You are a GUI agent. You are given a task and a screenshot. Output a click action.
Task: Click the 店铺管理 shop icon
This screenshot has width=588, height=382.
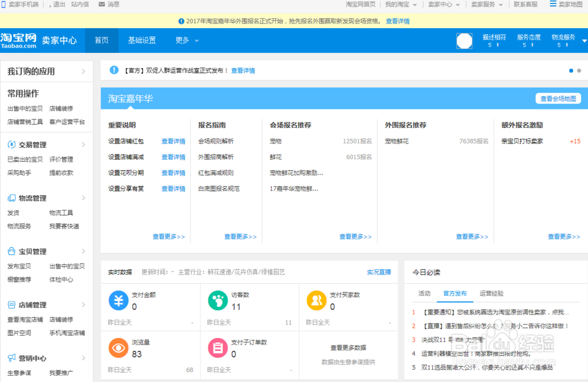point(12,305)
